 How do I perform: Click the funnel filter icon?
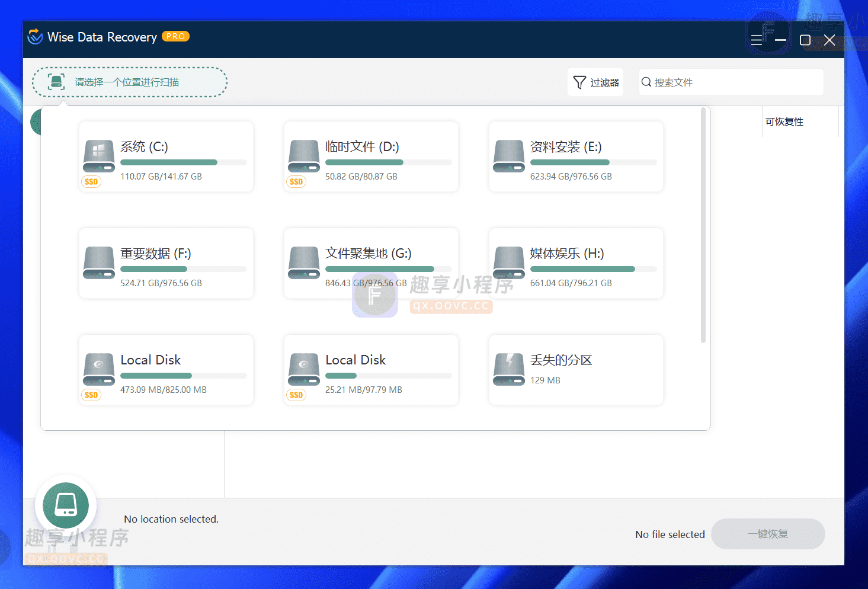(579, 82)
